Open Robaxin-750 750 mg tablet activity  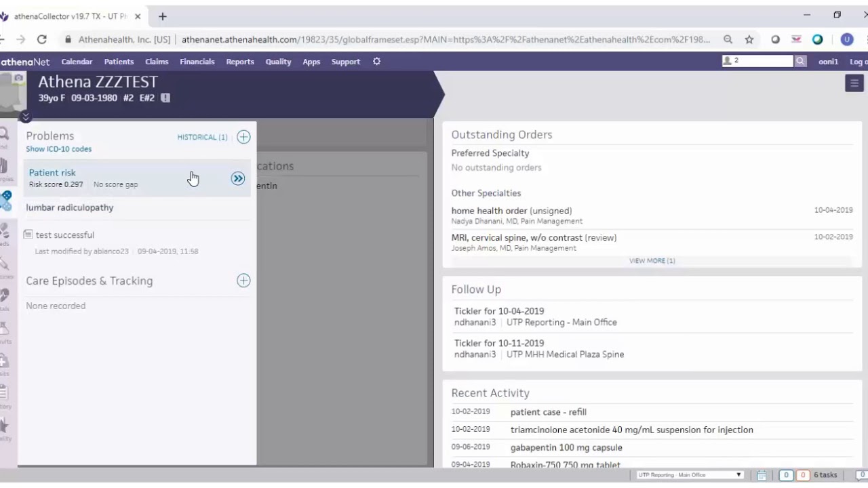566,465
